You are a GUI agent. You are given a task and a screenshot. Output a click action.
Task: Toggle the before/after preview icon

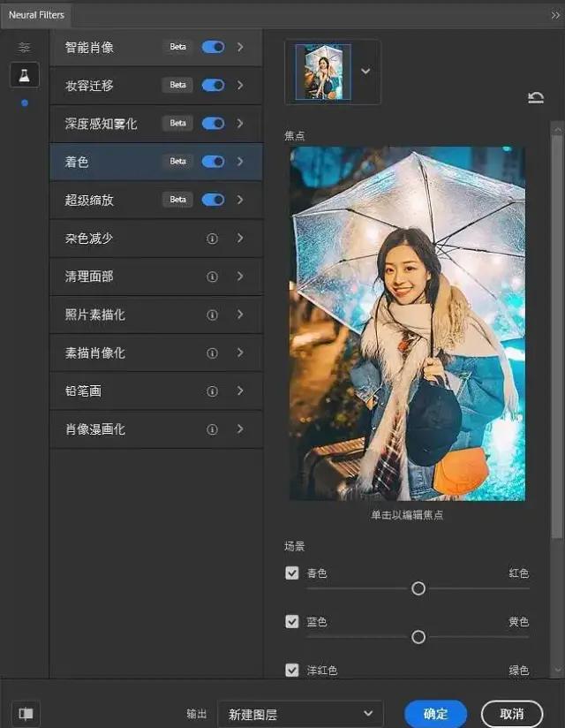[26, 713]
